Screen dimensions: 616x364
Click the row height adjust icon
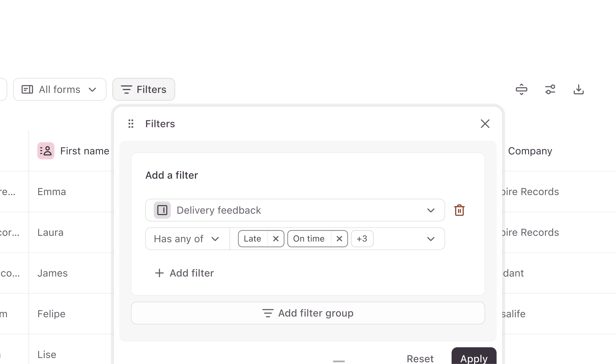tap(521, 90)
